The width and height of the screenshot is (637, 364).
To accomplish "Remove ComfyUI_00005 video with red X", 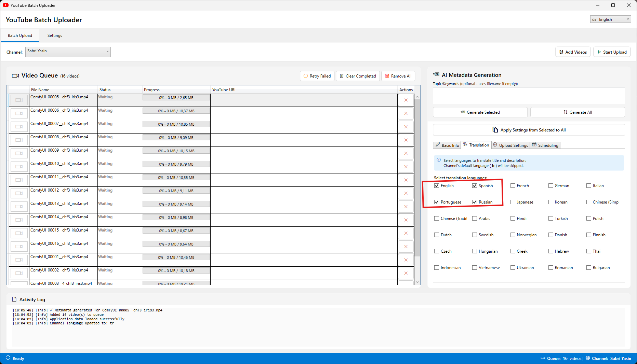I will 406,100.
